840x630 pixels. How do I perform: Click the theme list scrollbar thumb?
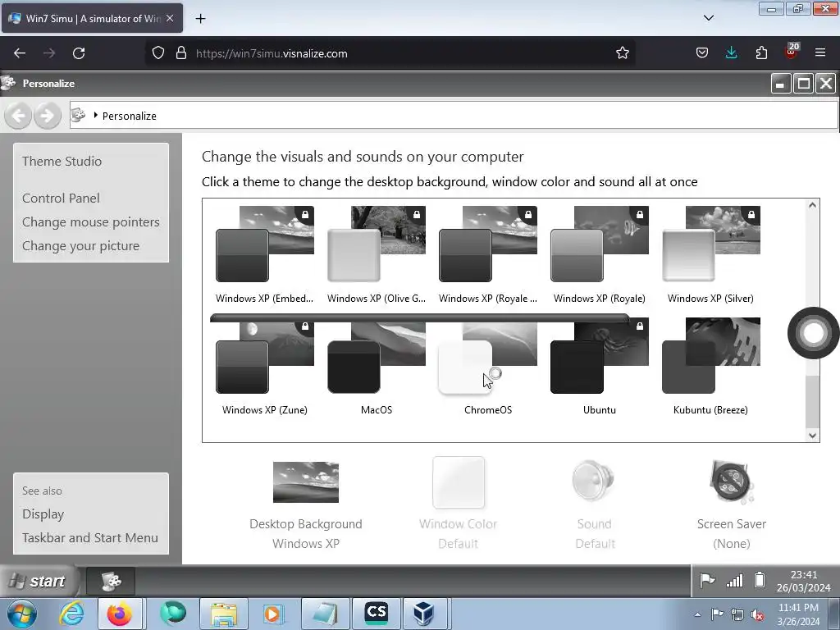pyautogui.click(x=813, y=400)
